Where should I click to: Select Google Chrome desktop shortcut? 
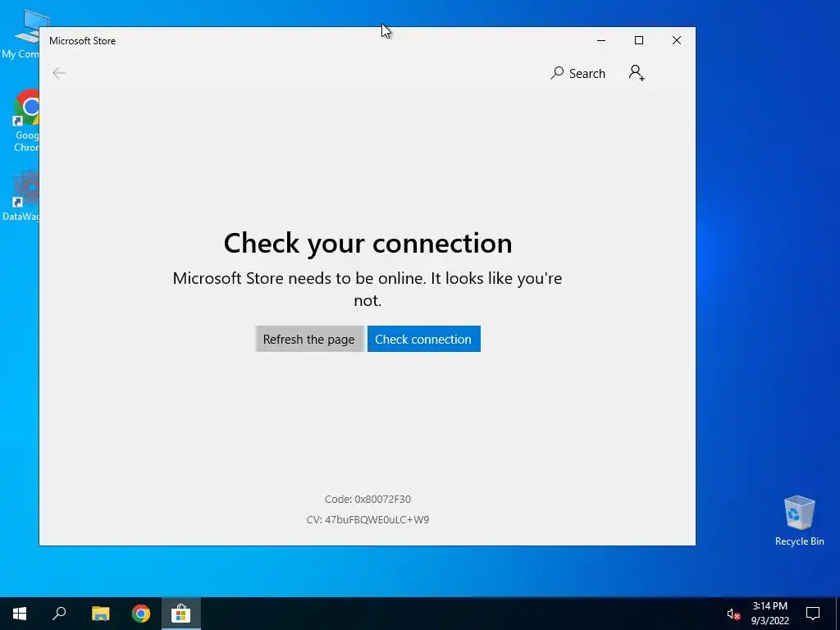pyautogui.click(x=25, y=121)
